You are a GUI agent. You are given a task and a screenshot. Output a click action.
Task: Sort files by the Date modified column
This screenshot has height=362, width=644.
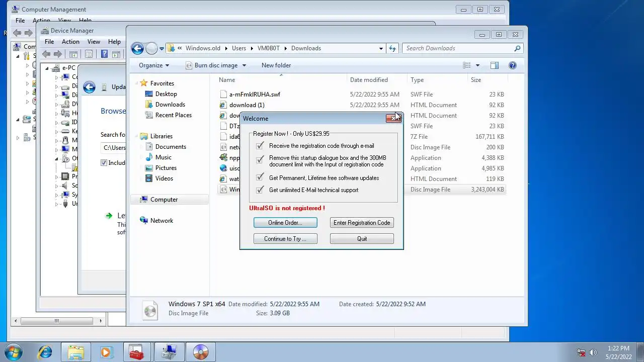pos(378,80)
